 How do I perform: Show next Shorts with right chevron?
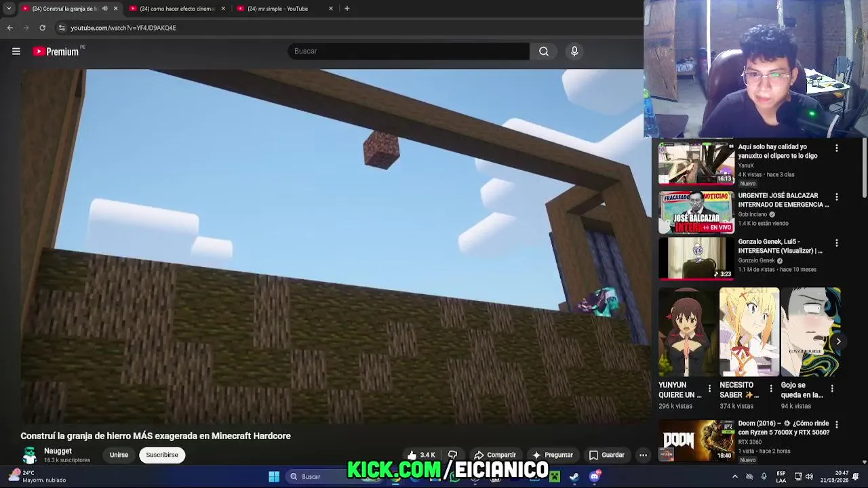[838, 341]
